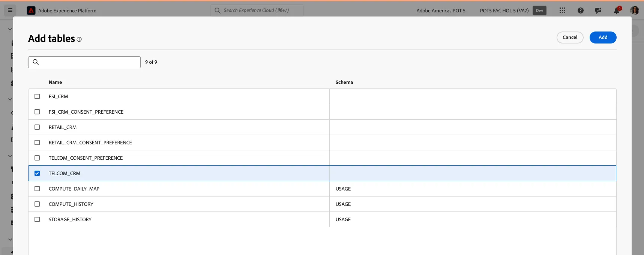Check the COMPUTE_DAILY_MAP checkbox
Image resolution: width=644 pixels, height=255 pixels.
click(x=37, y=189)
